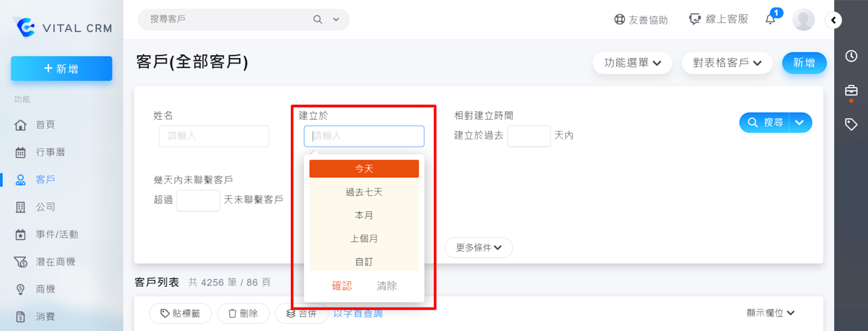The height and width of the screenshot is (331, 868).
Task: Click the blue 搜尋 button
Action: pos(765,123)
